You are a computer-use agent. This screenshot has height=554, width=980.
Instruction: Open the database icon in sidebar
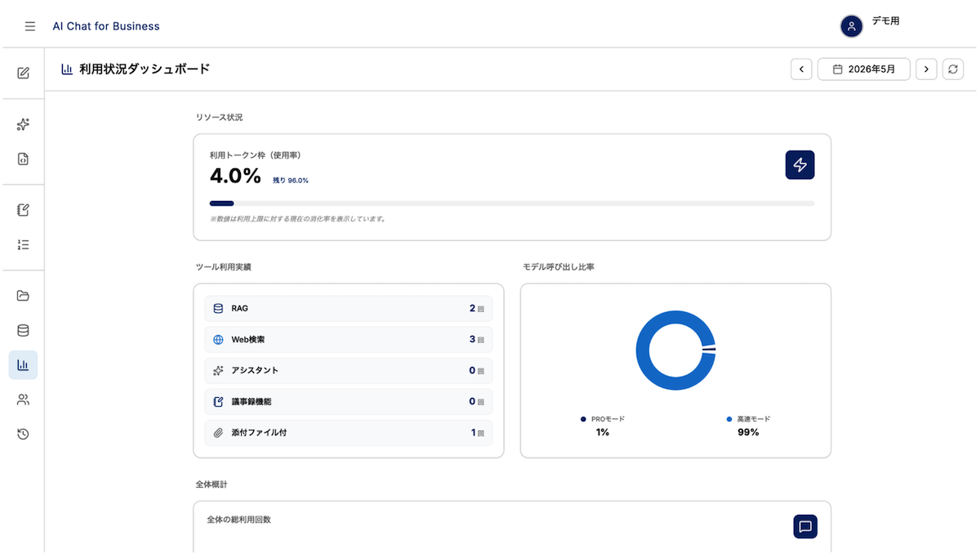pos(23,331)
